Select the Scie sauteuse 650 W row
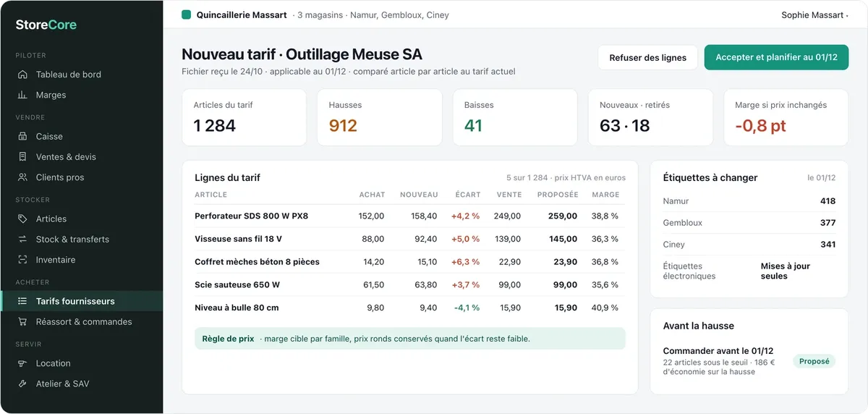The width and height of the screenshot is (868, 414). (410, 284)
